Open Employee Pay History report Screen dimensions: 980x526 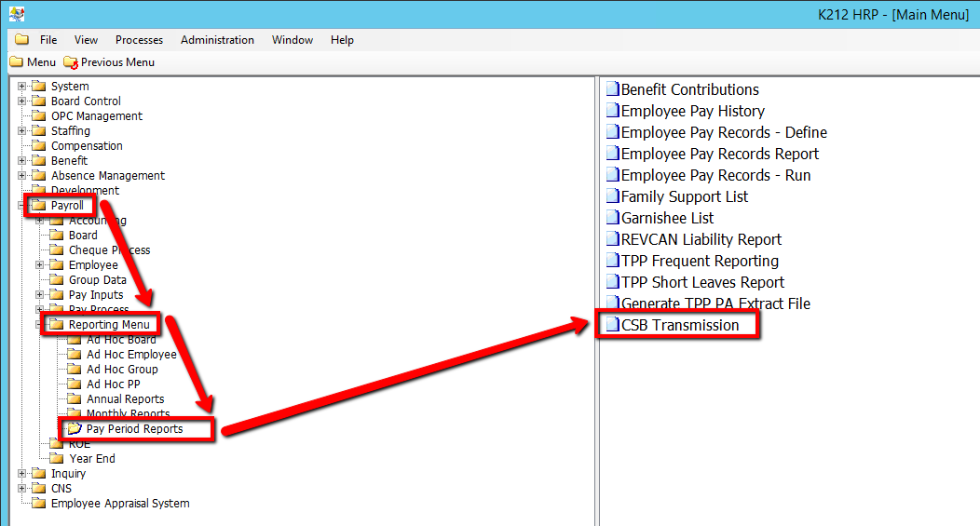coord(692,112)
